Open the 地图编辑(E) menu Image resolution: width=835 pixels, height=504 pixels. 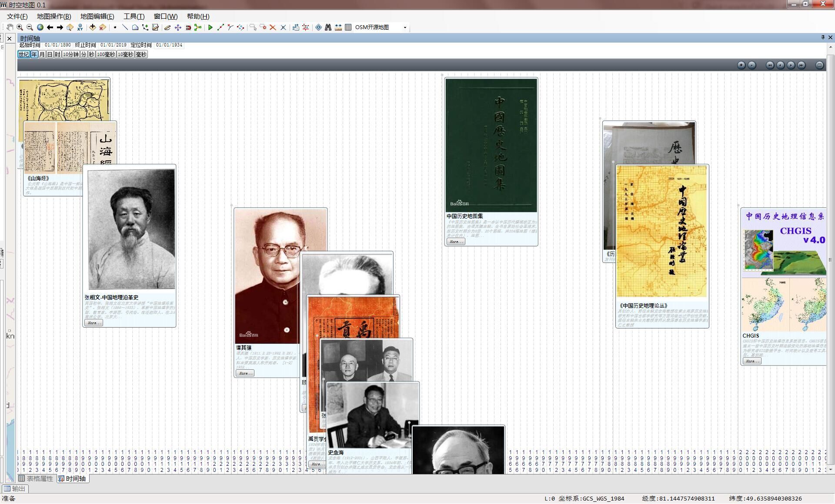[x=97, y=17]
